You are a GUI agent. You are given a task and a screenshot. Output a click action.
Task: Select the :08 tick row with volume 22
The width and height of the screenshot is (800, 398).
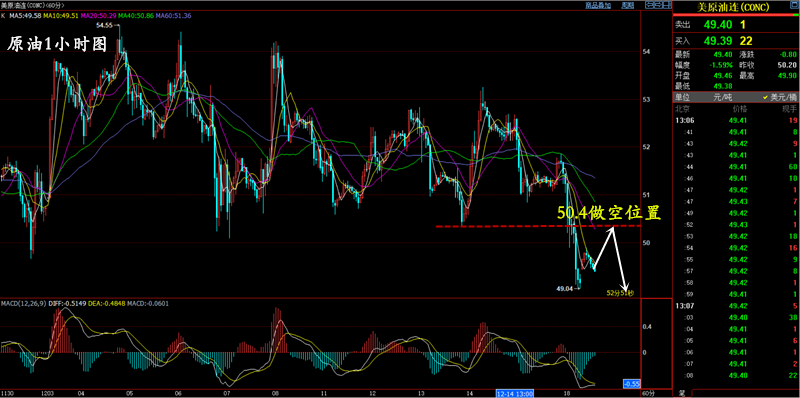pyautogui.click(x=736, y=376)
